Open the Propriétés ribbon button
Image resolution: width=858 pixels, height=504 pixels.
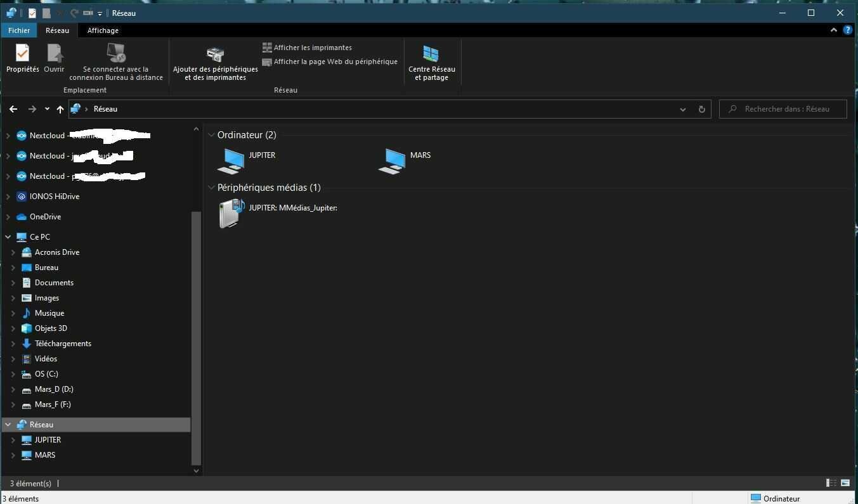[x=23, y=58]
